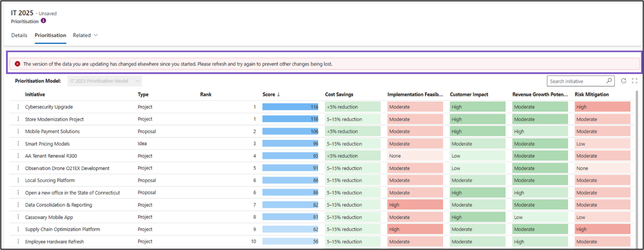Viewport: 644px width, 250px height.
Task: Open the Mobile Payment Solutions initiative
Action: pos(52,131)
